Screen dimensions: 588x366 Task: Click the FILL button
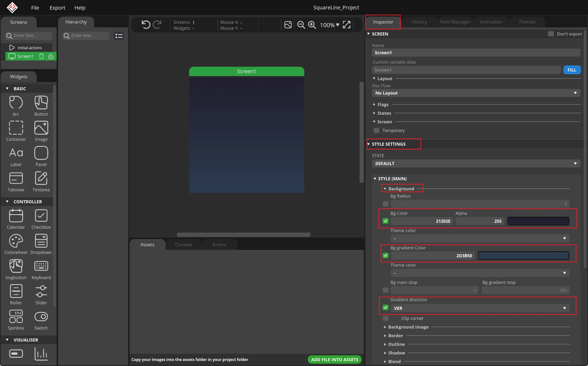tap(572, 70)
